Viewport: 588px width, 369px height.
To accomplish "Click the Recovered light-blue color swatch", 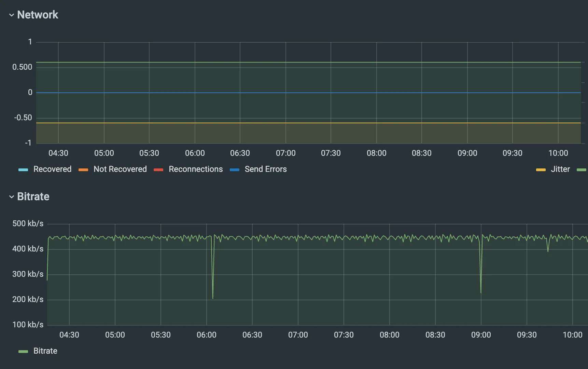I will (23, 170).
